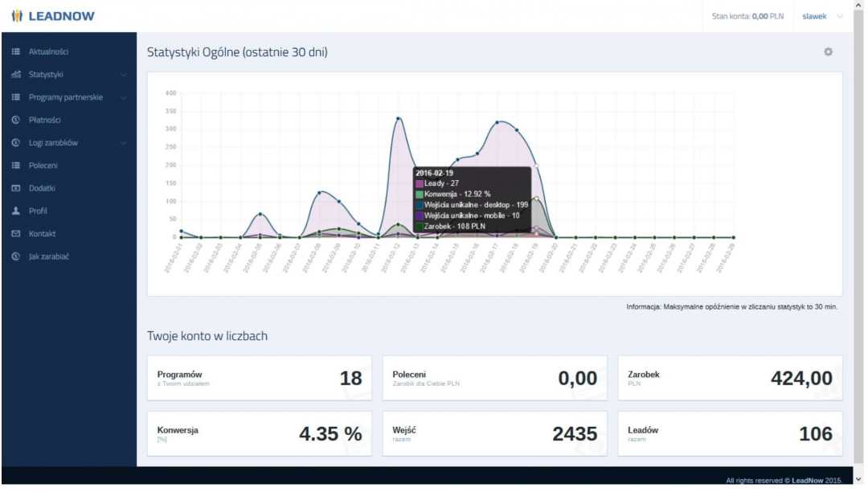The width and height of the screenshot is (868, 492).
Task: Click the Profil user icon
Action: (16, 211)
